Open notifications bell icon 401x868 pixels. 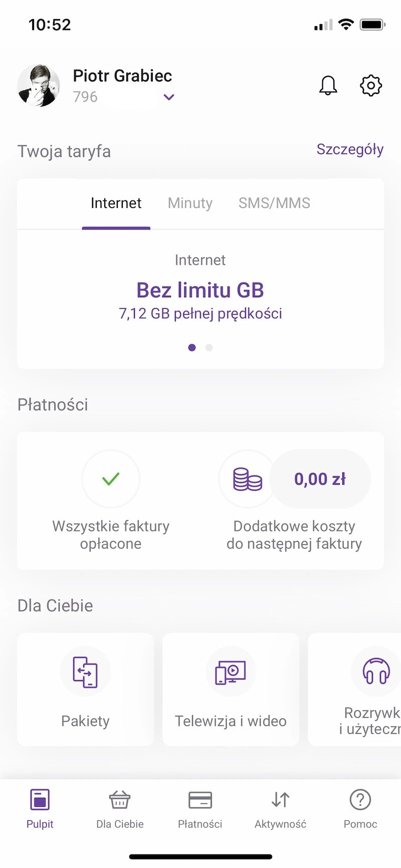click(x=328, y=85)
